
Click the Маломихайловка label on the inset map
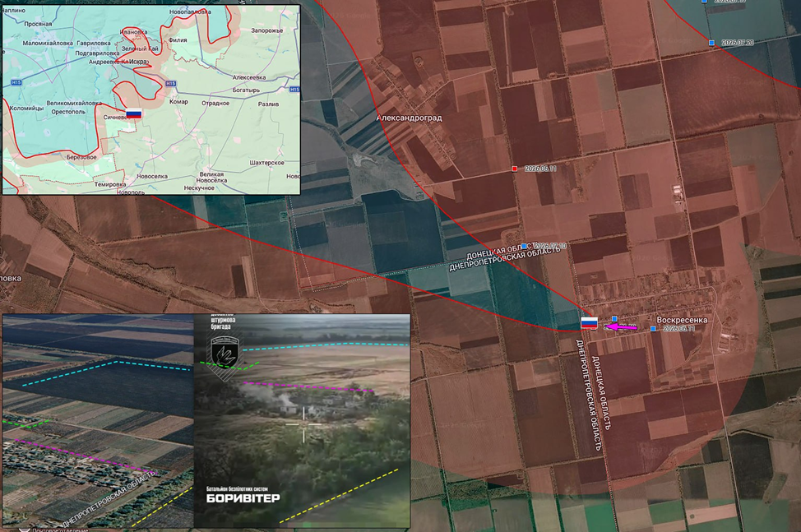48,43
